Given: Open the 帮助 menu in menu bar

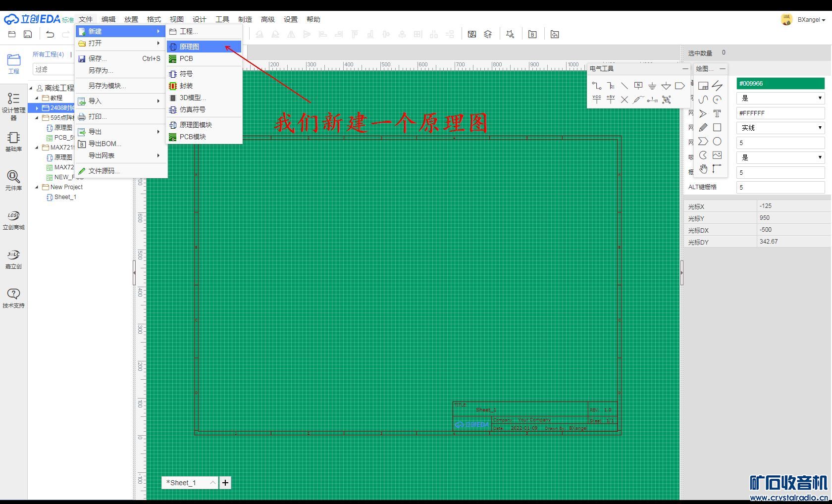Looking at the screenshot, I should (x=313, y=19).
